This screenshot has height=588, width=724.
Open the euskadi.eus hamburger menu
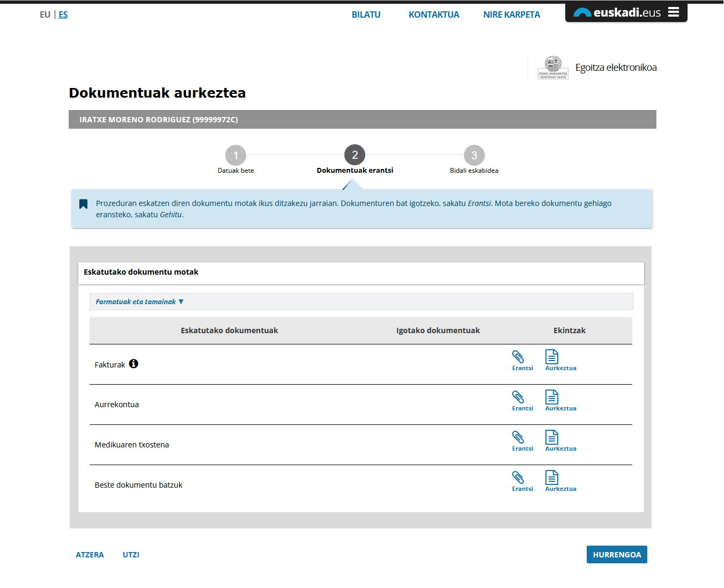click(x=674, y=12)
